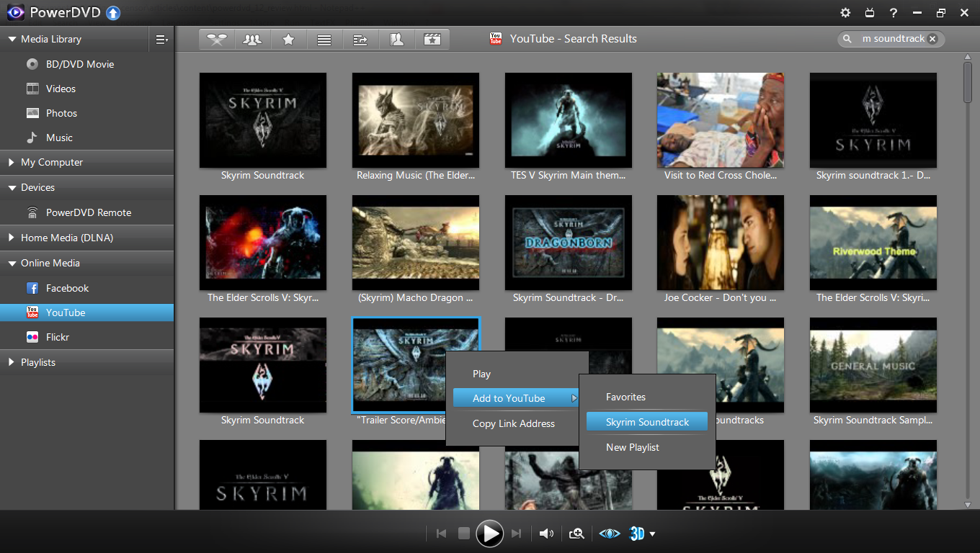Open the help question mark icon
This screenshot has width=980, height=553.
tap(893, 13)
